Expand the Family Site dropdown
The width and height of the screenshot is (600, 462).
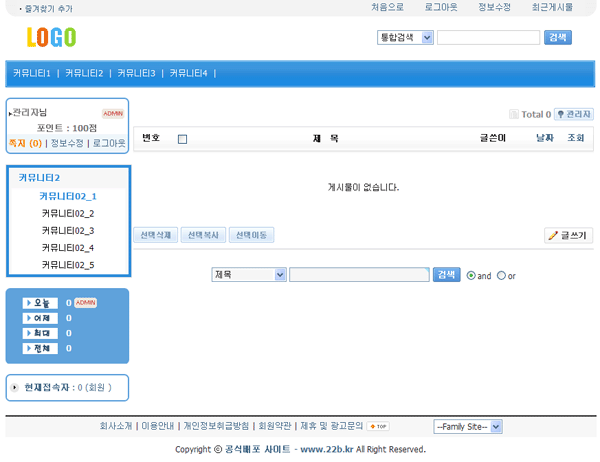467,426
